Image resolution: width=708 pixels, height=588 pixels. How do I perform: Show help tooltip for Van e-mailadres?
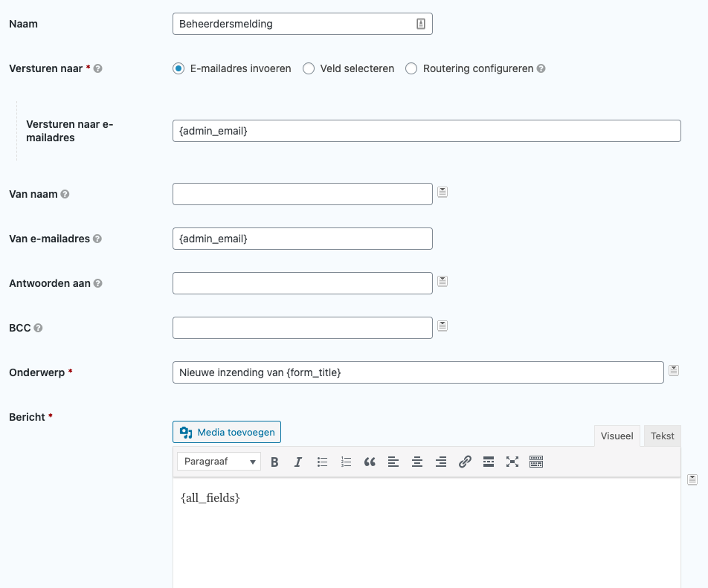[x=97, y=239]
